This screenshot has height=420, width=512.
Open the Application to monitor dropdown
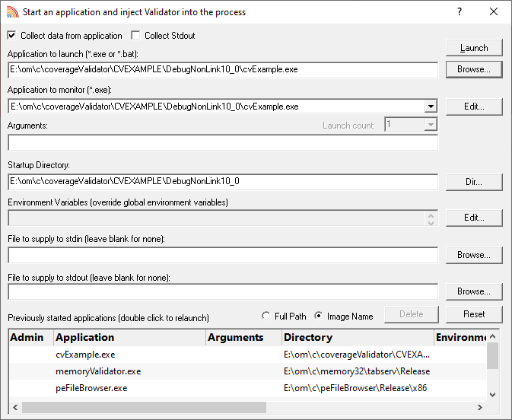pos(431,107)
